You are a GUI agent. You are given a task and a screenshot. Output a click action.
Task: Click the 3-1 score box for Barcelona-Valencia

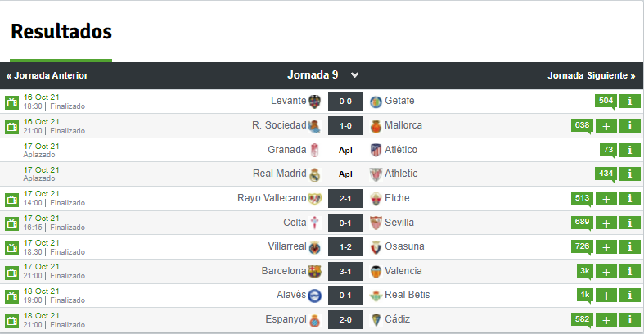[x=345, y=272]
